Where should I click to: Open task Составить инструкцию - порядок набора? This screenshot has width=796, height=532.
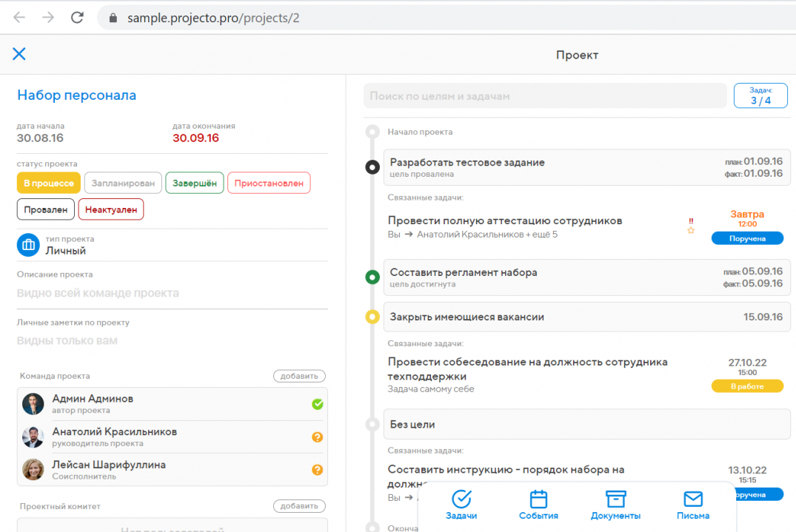point(506,470)
